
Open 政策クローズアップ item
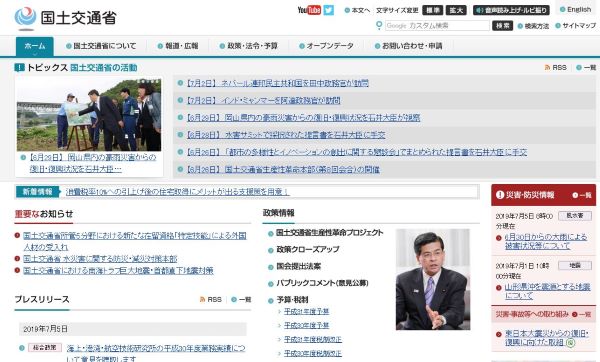[308, 249]
